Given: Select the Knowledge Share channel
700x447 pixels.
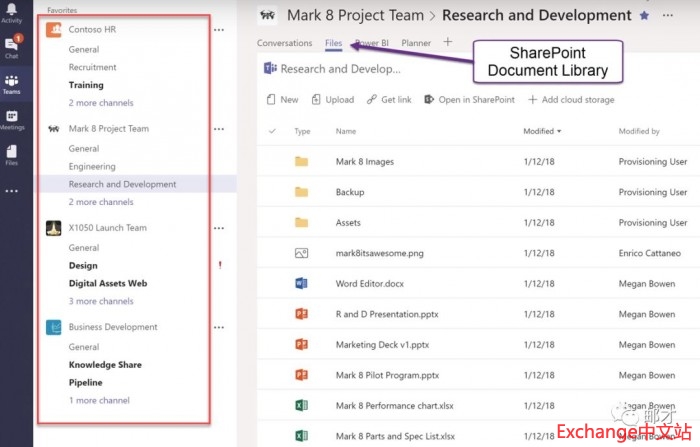Looking at the screenshot, I should [105, 365].
